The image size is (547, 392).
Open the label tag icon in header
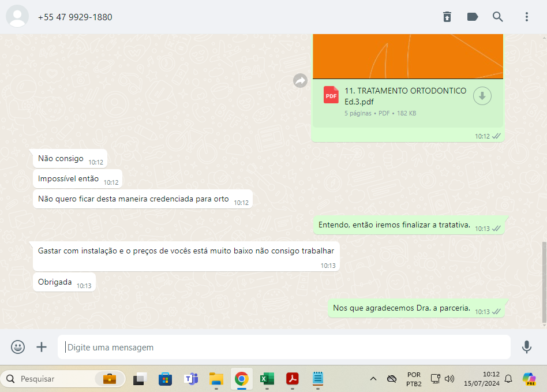coord(473,17)
